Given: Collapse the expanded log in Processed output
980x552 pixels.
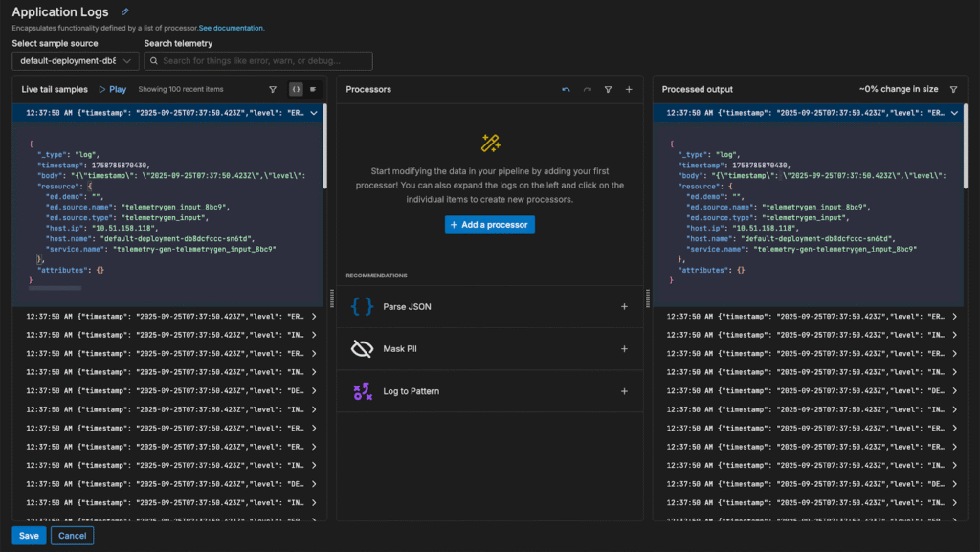Looking at the screenshot, I should point(953,113).
